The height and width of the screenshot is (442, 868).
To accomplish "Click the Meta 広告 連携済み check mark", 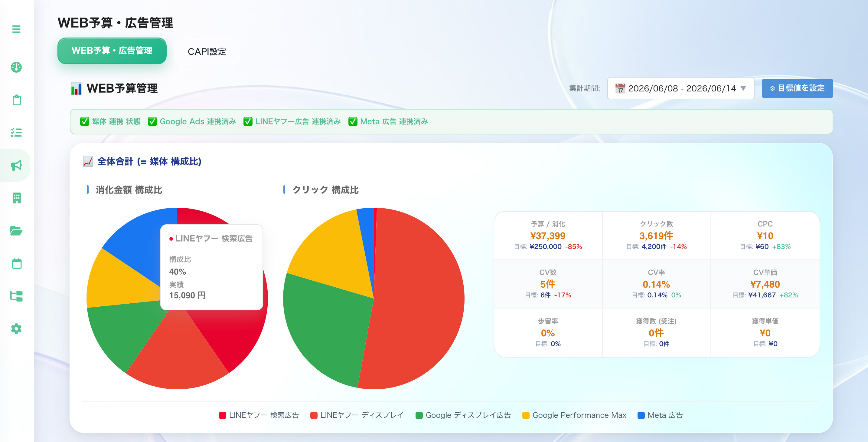I will click(x=353, y=121).
